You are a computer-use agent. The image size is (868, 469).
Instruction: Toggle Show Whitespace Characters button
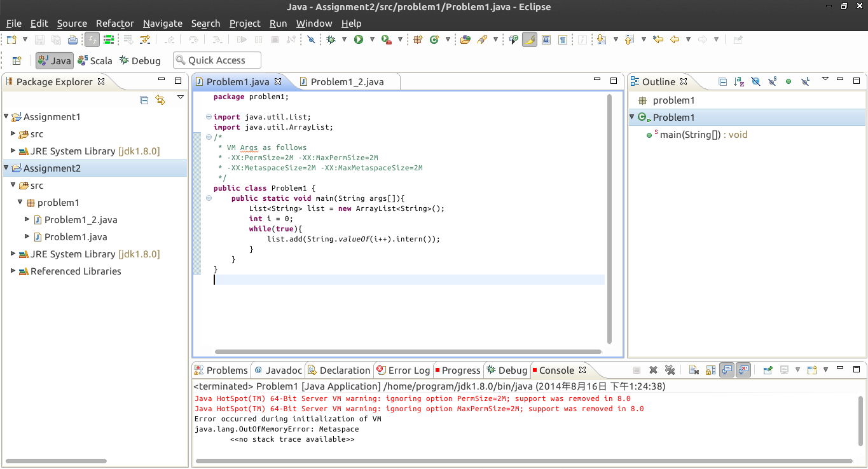[563, 39]
